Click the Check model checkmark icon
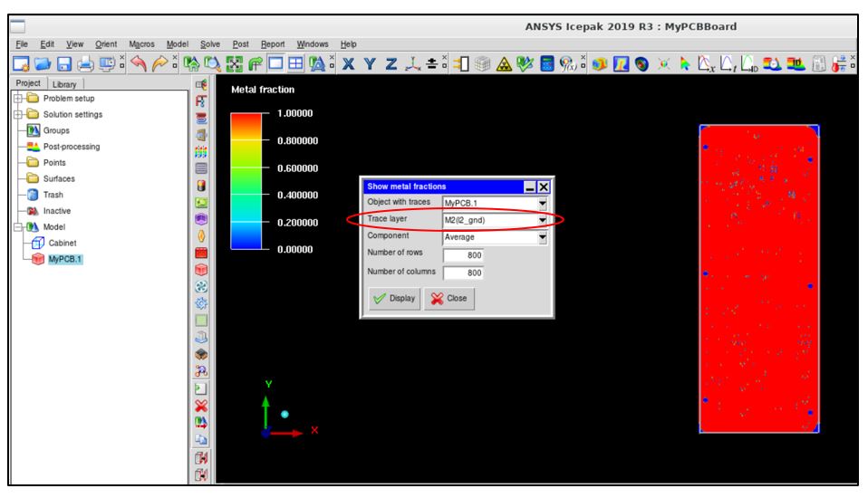The width and height of the screenshot is (868, 498). (525, 63)
